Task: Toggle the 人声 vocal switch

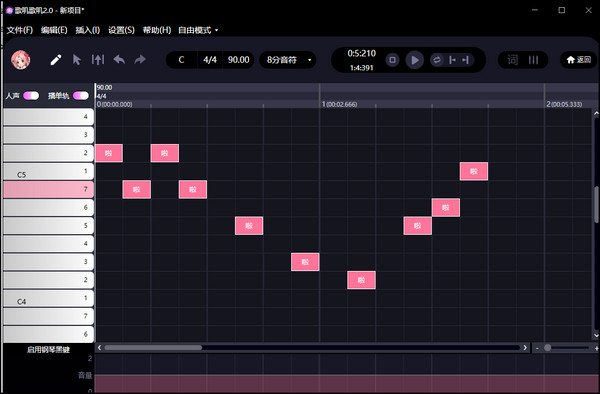Action: (31, 95)
